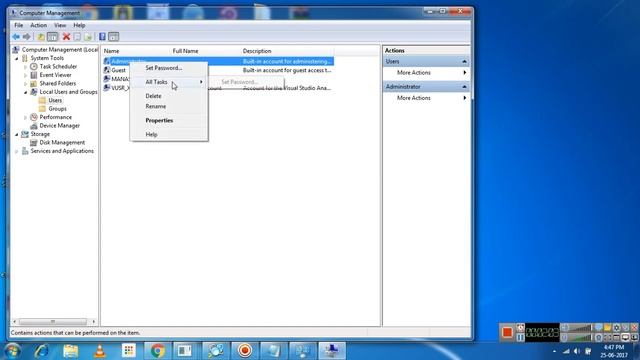Show hidden tray icons with the up arrow
640x360 pixels.
click(x=554, y=351)
